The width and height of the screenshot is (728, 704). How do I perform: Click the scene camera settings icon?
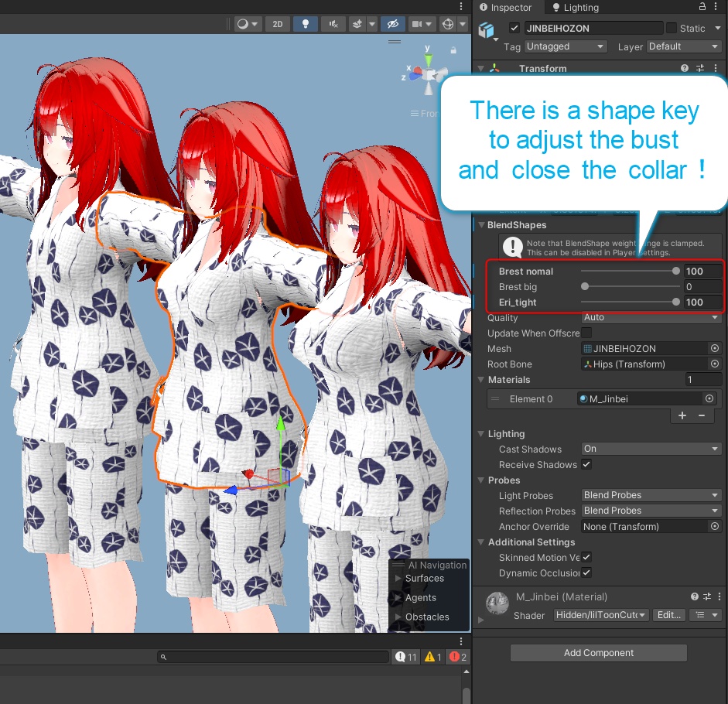(416, 24)
